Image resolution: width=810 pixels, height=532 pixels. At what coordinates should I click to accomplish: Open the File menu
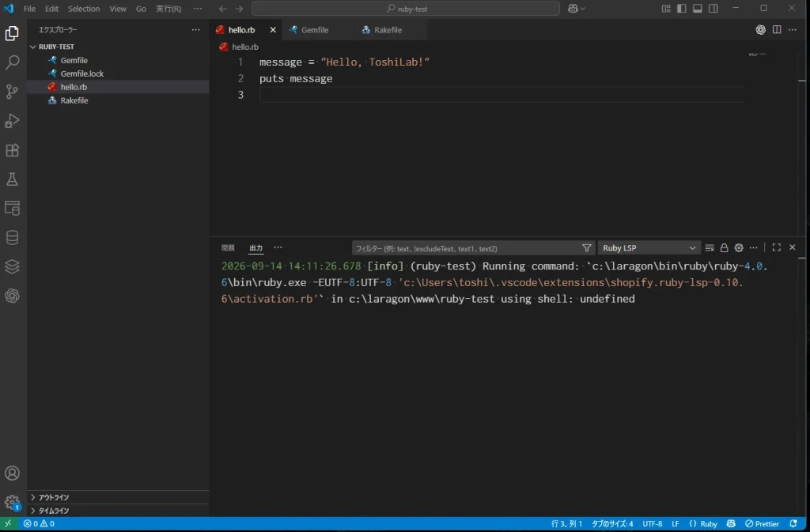click(29, 9)
